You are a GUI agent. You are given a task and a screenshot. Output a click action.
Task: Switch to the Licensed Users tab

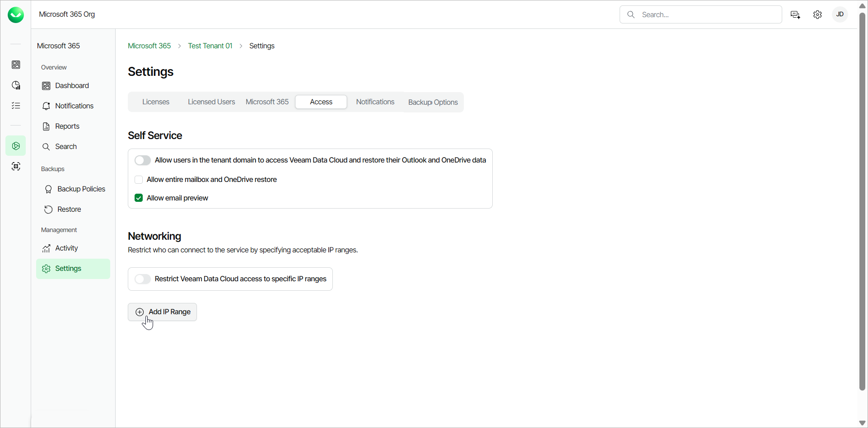point(211,102)
